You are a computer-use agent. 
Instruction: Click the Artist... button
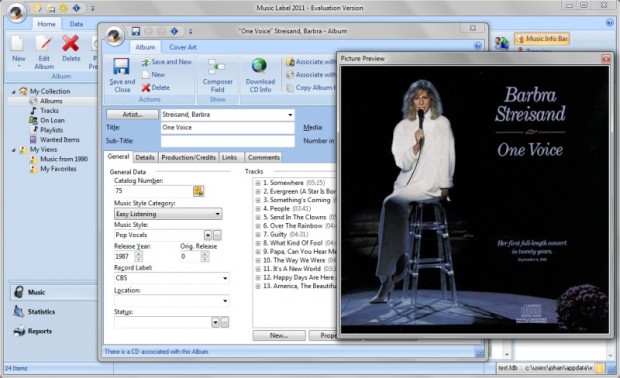point(132,115)
